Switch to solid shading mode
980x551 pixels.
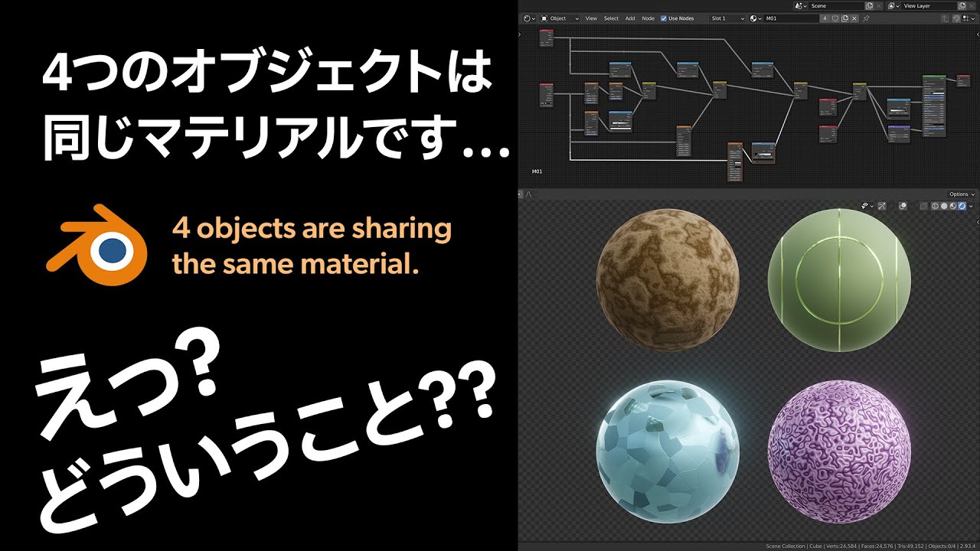[x=944, y=207]
